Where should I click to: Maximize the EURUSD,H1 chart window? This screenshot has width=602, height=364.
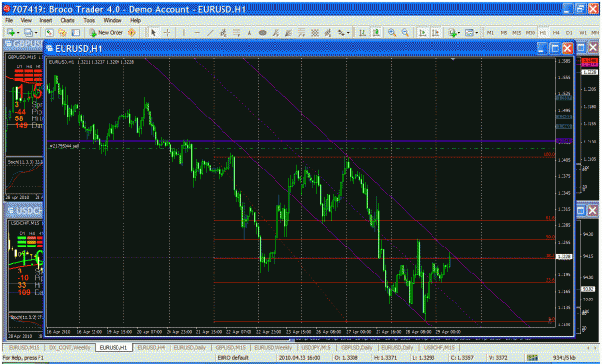click(555, 48)
